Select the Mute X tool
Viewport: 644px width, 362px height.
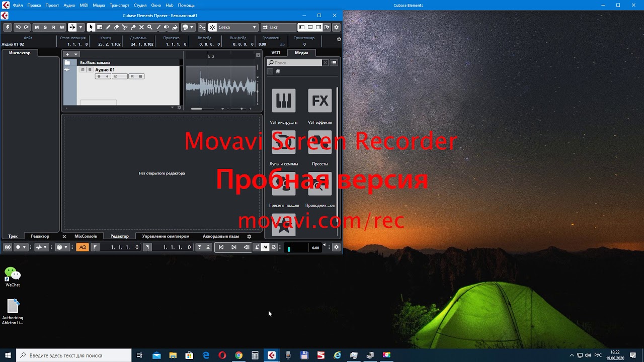[141, 27]
